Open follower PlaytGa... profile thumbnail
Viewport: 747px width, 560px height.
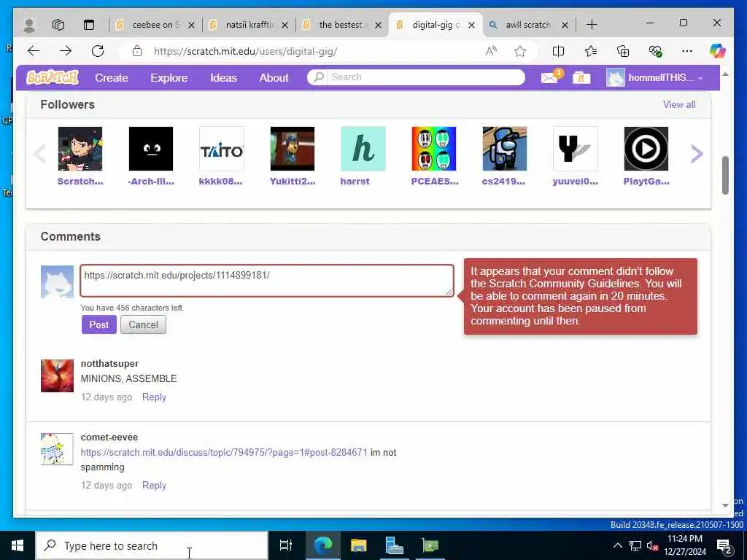click(x=646, y=149)
